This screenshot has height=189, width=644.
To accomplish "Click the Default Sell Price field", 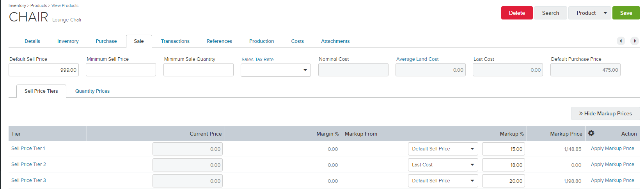I will click(44, 70).
